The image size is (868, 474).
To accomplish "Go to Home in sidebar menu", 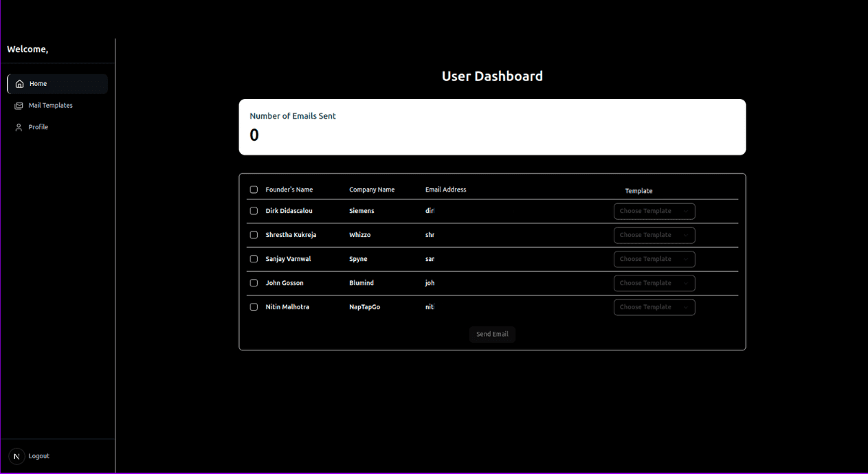I will click(58, 84).
